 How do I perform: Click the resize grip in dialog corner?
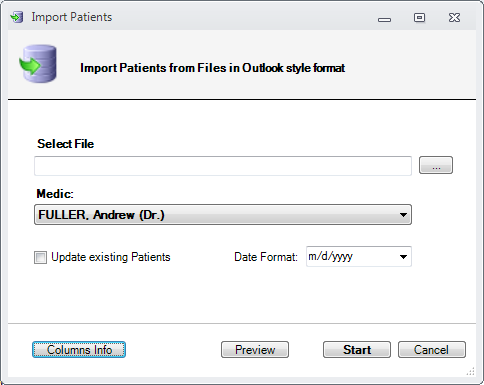tap(471, 371)
